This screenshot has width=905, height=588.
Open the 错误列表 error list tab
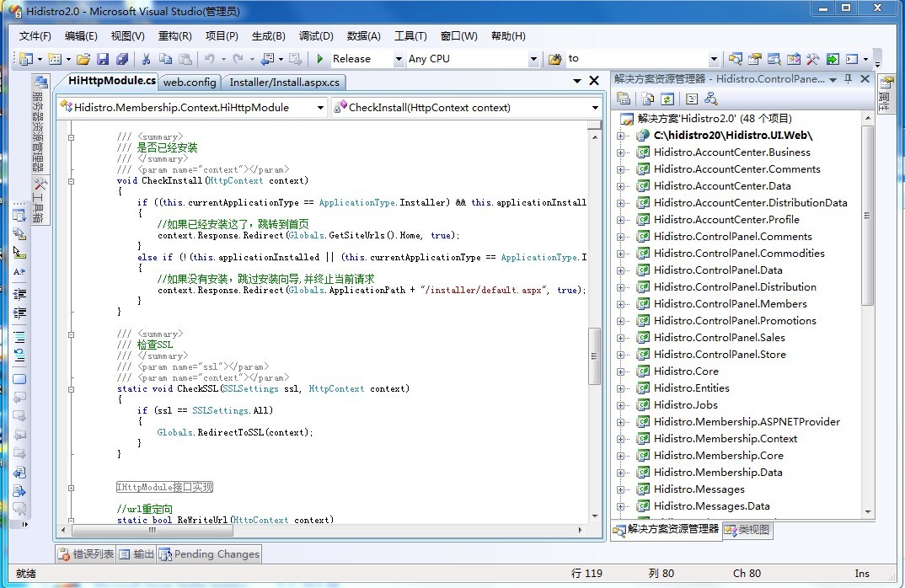pos(86,554)
